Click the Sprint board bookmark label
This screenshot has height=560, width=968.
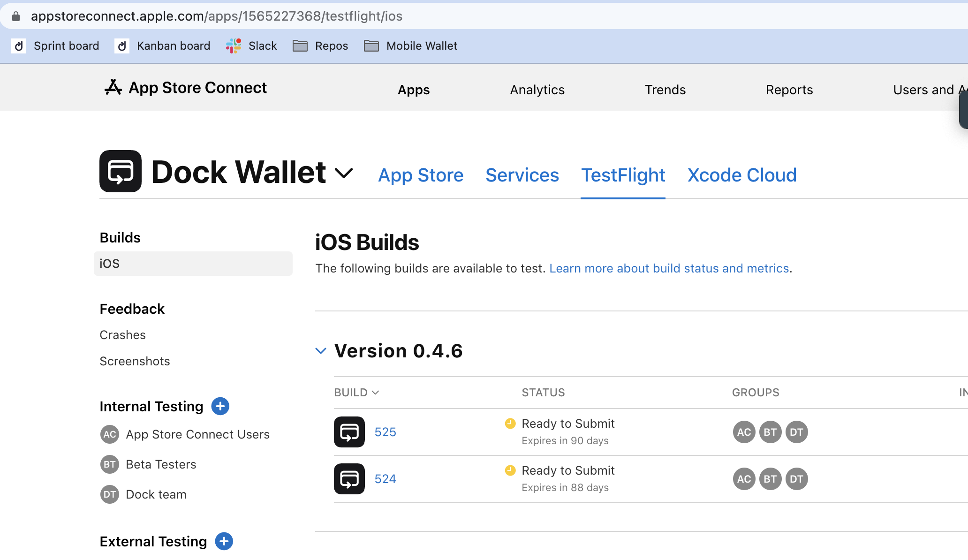[67, 46]
